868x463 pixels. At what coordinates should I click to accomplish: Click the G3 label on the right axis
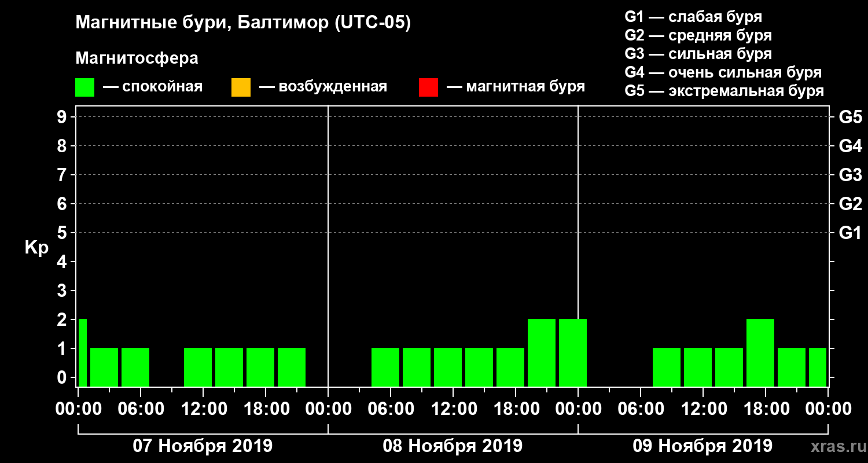(850, 175)
